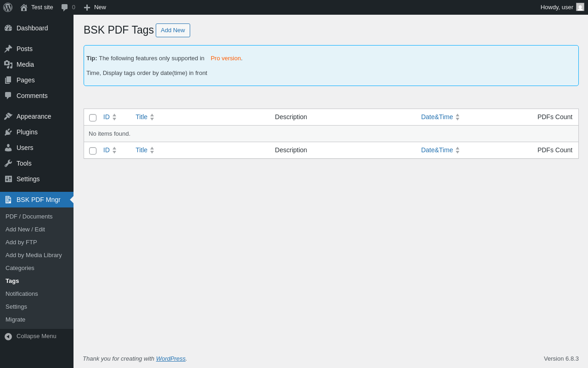Click the Appearance paintbrush icon
Viewport: 588px width, 368px height.
pos(8,116)
